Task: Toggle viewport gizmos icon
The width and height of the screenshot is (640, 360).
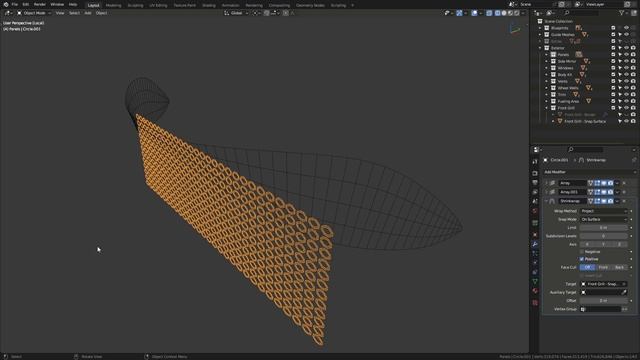Action: pyautogui.click(x=459, y=13)
